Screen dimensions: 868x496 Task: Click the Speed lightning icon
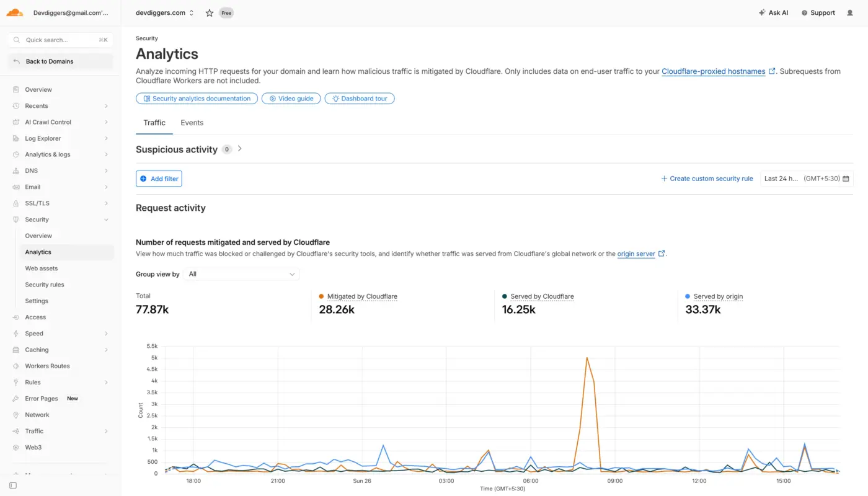(16, 334)
